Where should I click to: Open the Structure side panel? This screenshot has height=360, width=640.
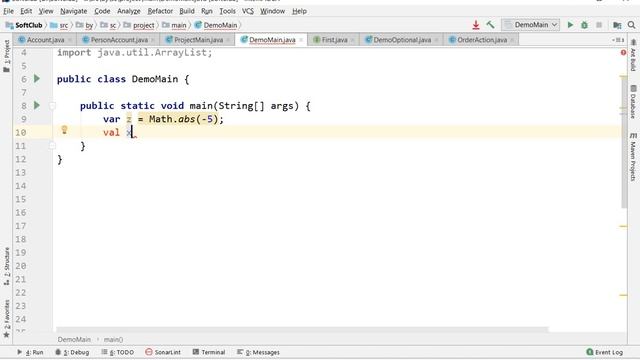click(7, 266)
